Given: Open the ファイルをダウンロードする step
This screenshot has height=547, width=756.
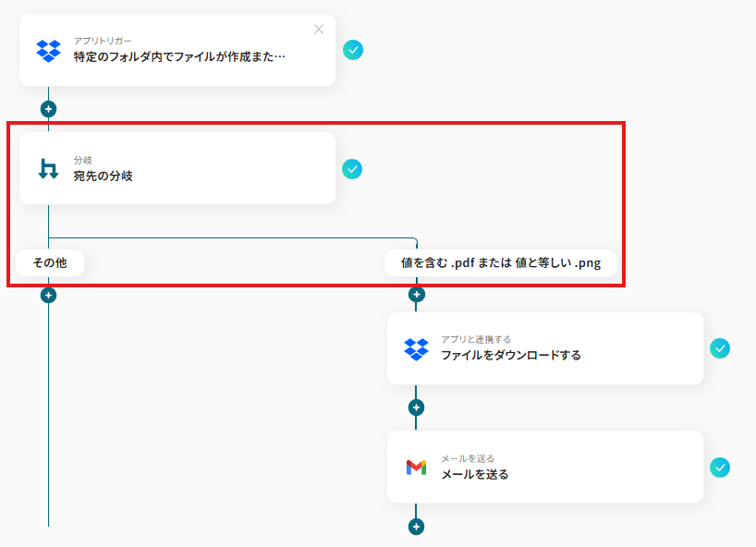Looking at the screenshot, I should click(545, 348).
